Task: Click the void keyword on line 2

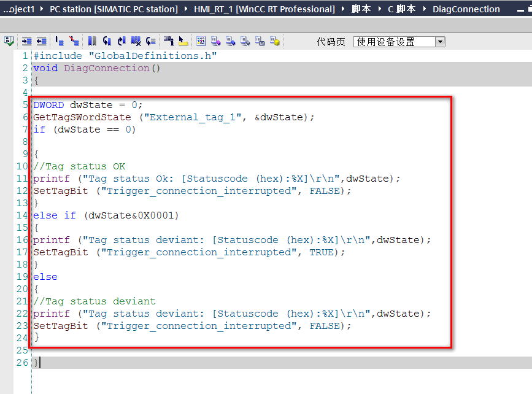Action: point(45,68)
